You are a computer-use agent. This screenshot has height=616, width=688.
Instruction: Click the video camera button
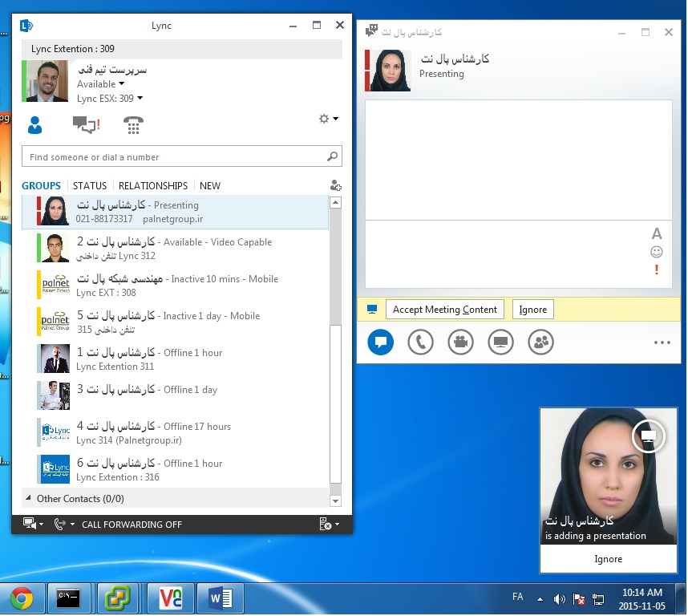point(461,342)
